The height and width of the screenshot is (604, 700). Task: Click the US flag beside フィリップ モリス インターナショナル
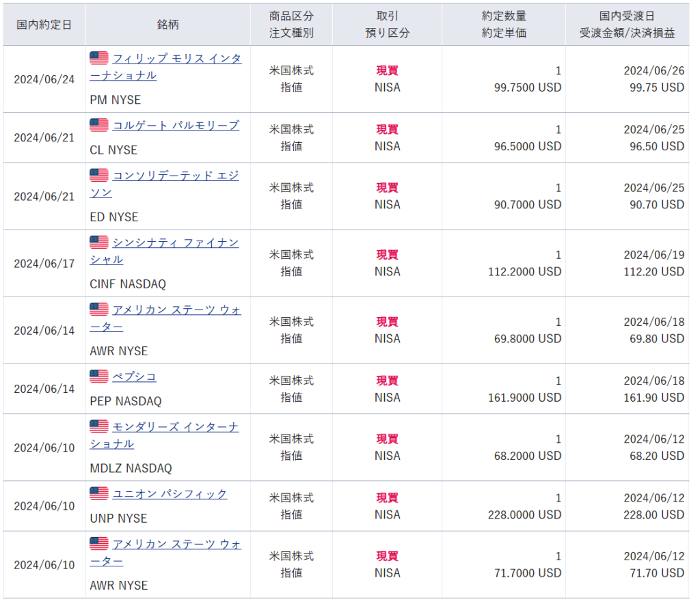99,59
